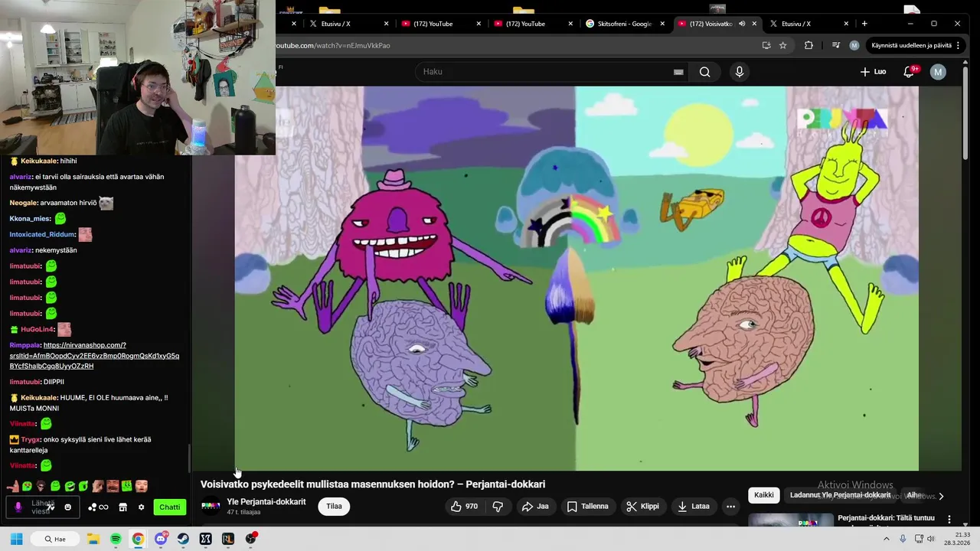Mute the Voisivatko tab audio speaker
The width and height of the screenshot is (980, 551).
pyautogui.click(x=741, y=24)
